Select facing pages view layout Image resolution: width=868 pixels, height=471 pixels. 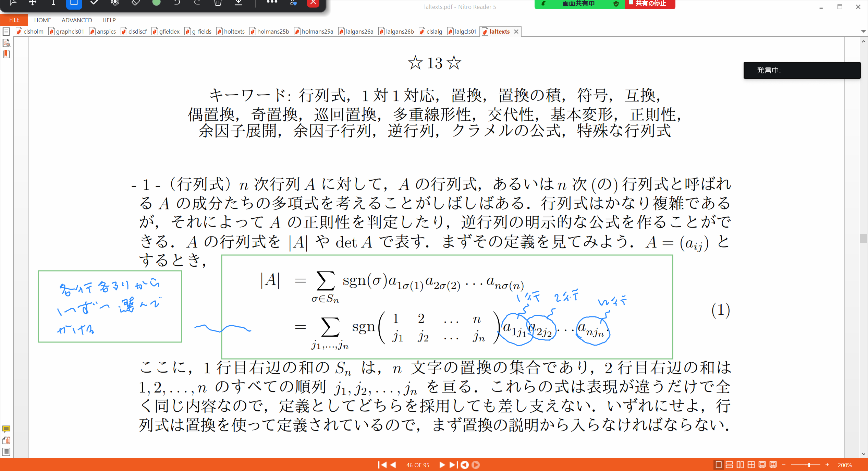pyautogui.click(x=740, y=465)
